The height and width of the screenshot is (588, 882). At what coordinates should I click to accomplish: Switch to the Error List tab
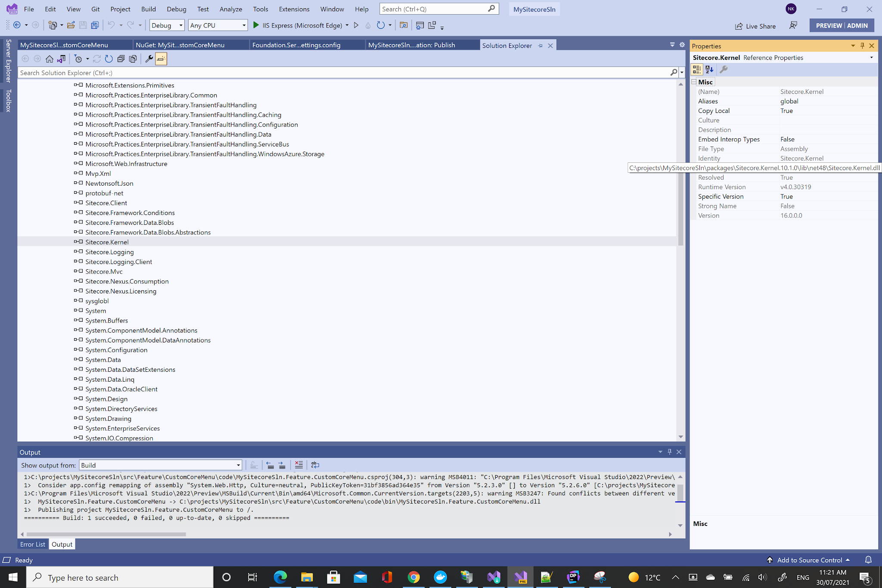[32, 544]
